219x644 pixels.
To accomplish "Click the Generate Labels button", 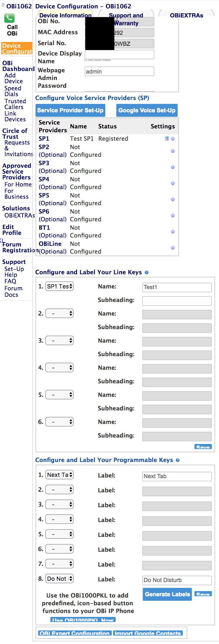I will click(x=167, y=594).
